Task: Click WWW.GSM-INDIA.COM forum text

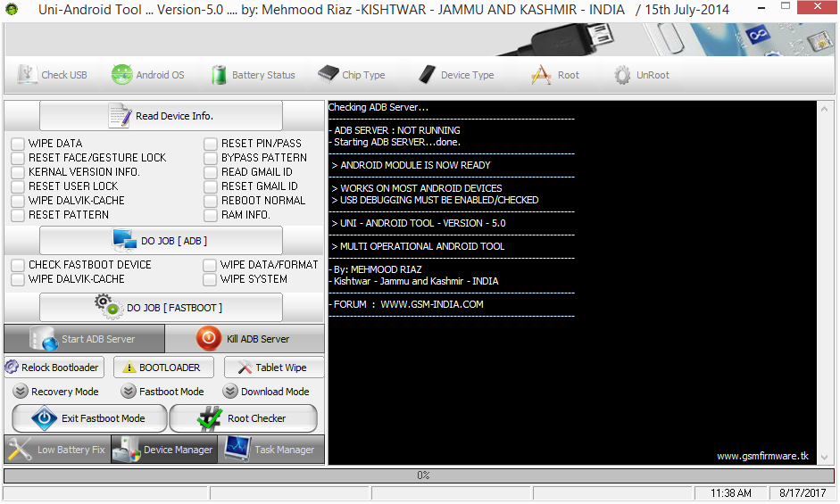Action: (x=432, y=304)
